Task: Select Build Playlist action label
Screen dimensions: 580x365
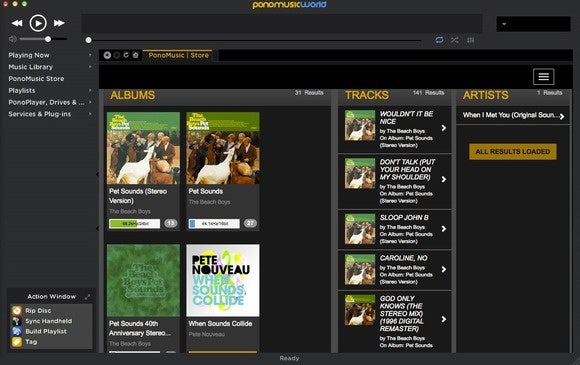Action: tap(46, 331)
